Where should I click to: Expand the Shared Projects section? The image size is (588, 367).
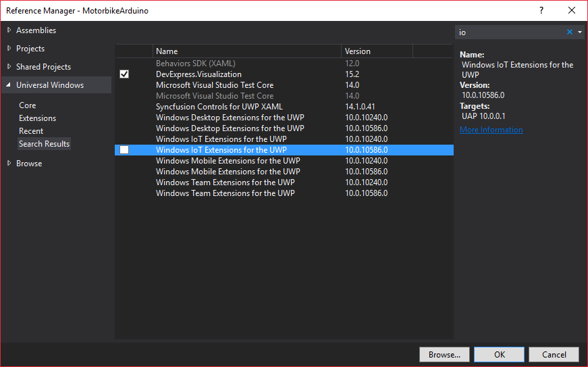tap(9, 67)
